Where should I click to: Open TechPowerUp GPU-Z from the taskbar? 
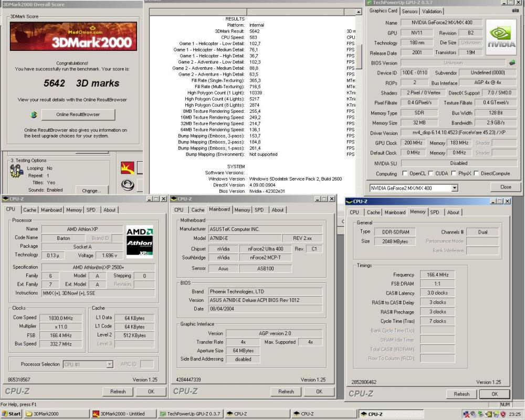pos(190,414)
